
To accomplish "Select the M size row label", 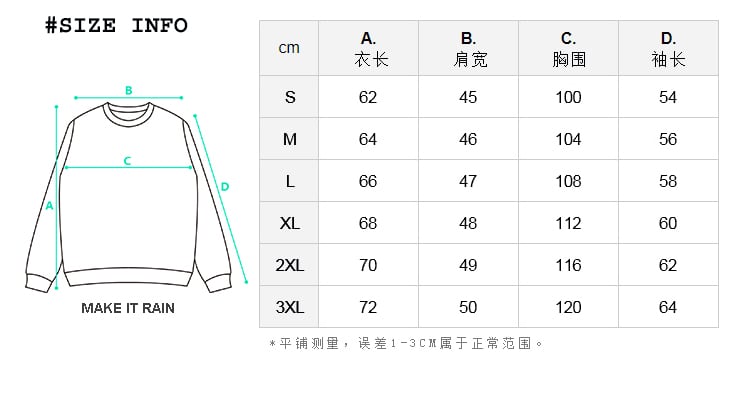I will point(290,139).
